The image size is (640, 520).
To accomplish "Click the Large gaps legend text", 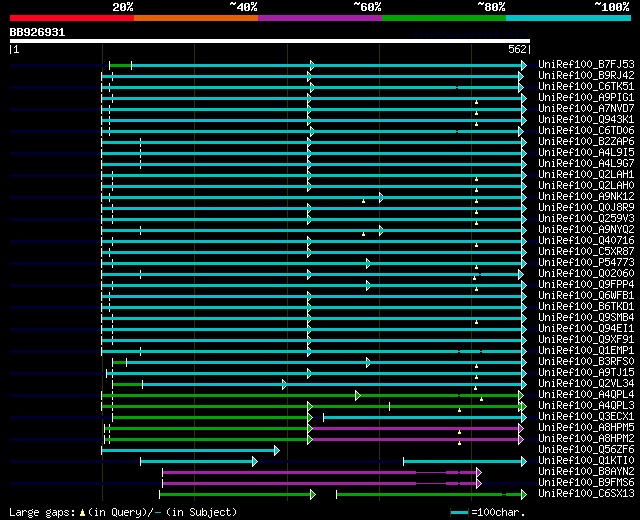I will point(123,512).
